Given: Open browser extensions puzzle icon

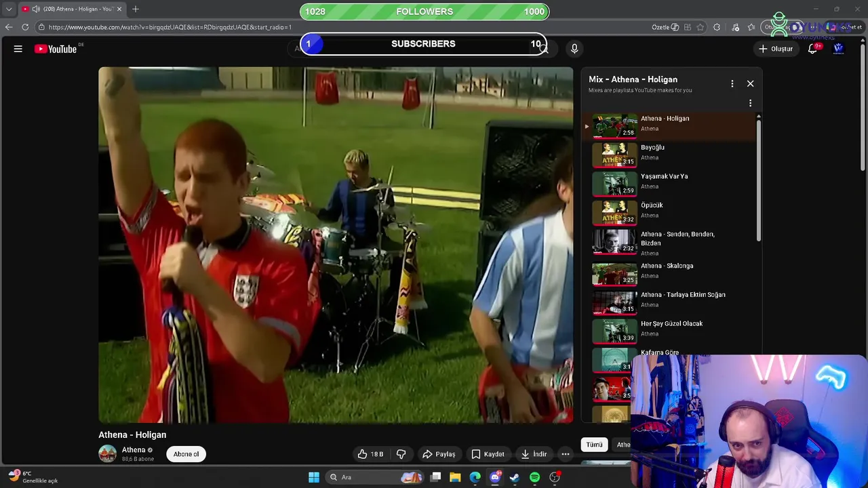Looking at the screenshot, I should point(717,27).
